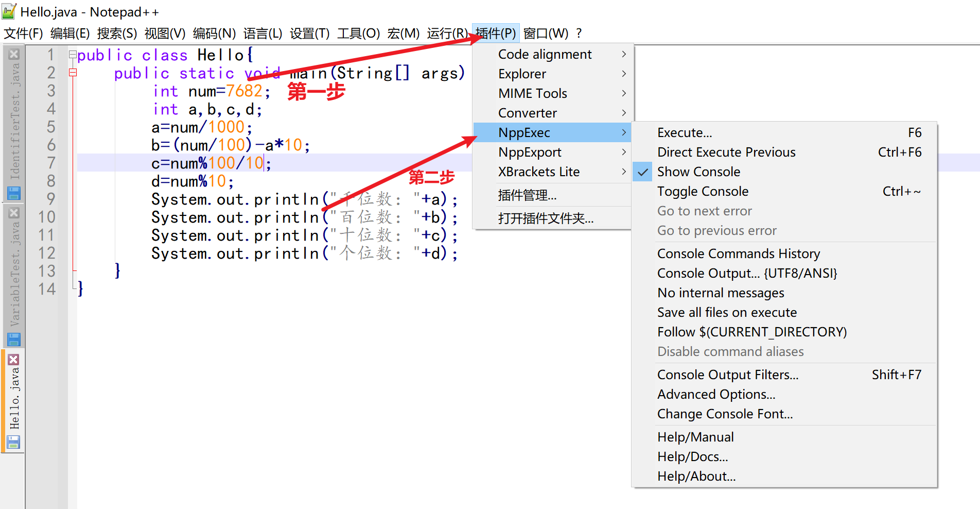The height and width of the screenshot is (509, 980).
Task: Expand the Converter submenu
Action: 552,113
